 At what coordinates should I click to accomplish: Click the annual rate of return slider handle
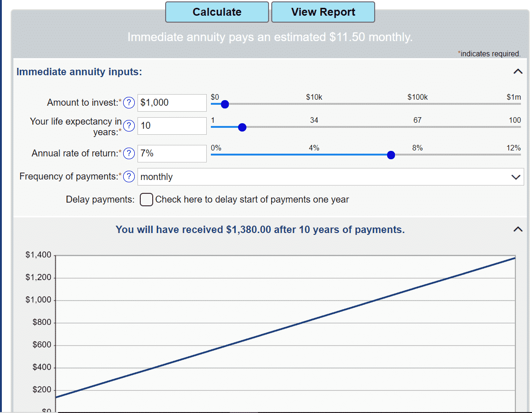click(391, 155)
